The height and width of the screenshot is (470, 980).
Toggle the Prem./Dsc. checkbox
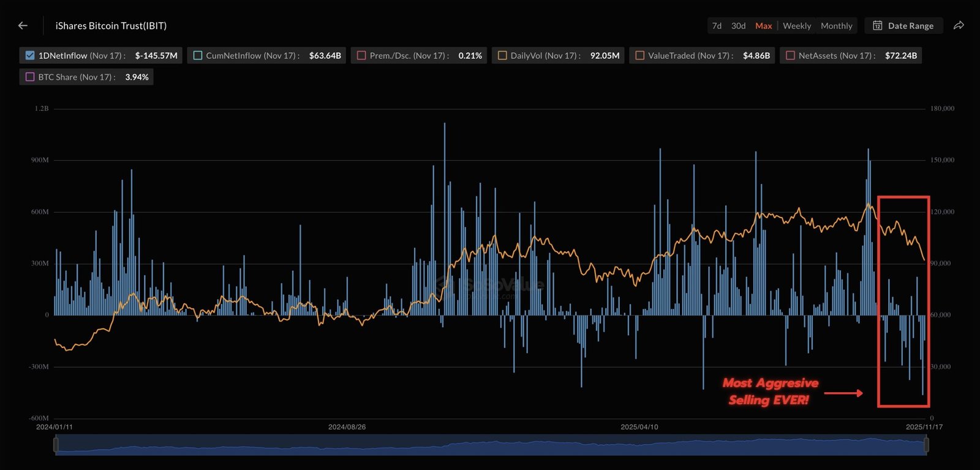click(x=361, y=56)
